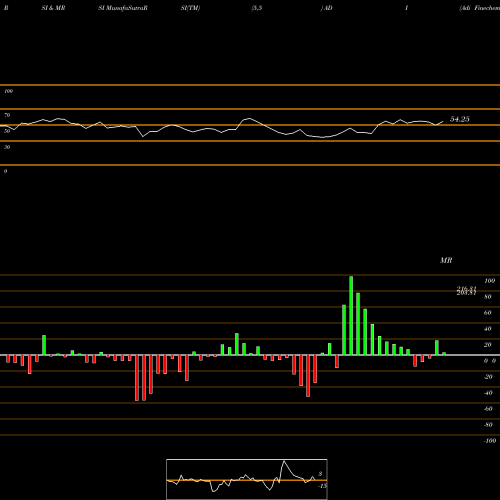The width and height of the screenshot is (500, 500).
Task: Click the MR axis label -40
Action: click(x=488, y=393)
